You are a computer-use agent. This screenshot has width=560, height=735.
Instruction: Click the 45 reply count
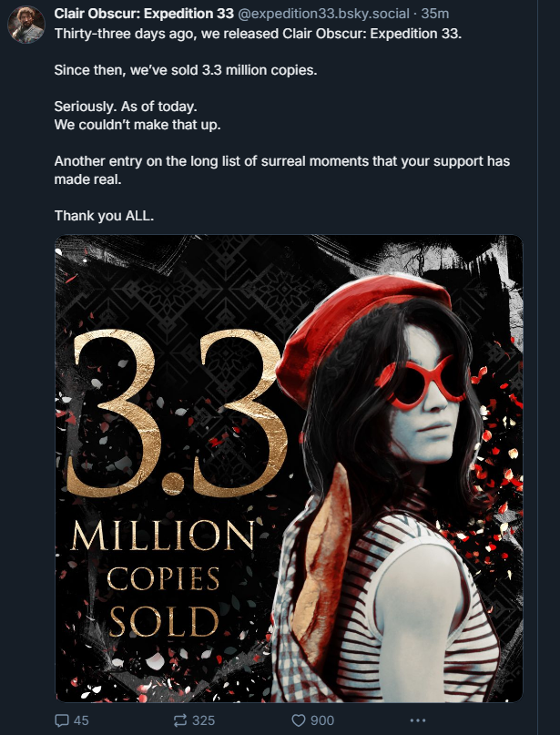[81, 720]
